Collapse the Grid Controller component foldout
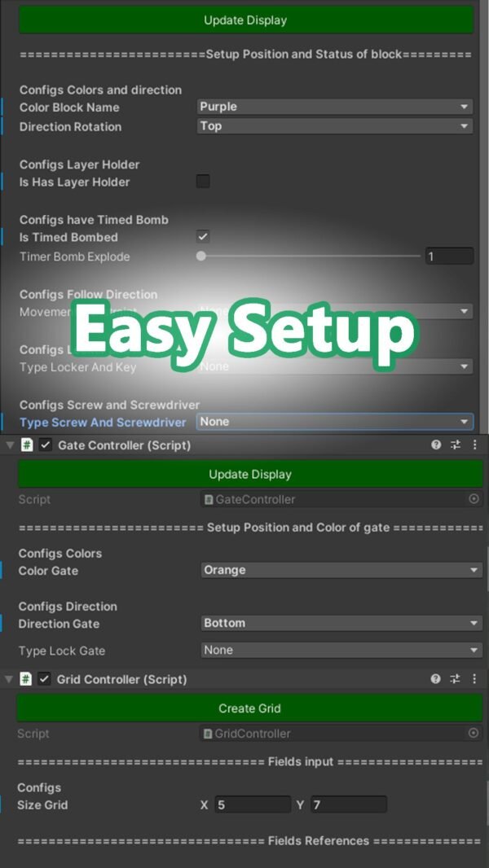Screen dimensions: 489x868 click(x=10, y=679)
